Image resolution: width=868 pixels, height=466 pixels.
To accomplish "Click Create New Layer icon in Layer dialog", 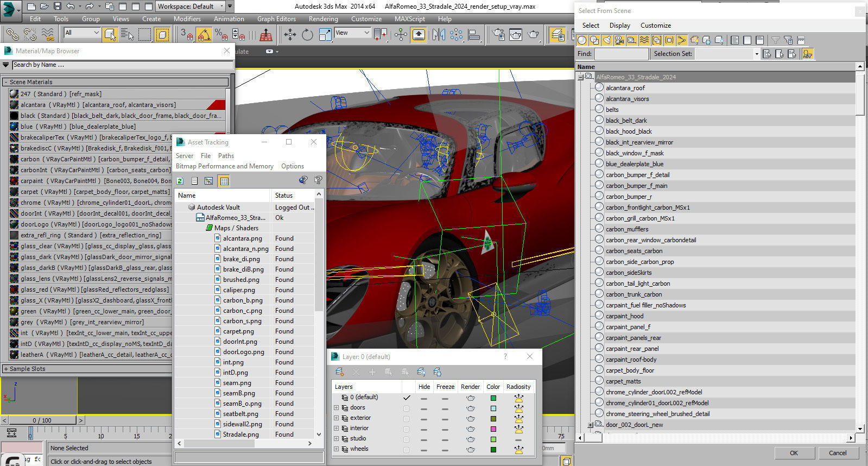I will pos(340,372).
